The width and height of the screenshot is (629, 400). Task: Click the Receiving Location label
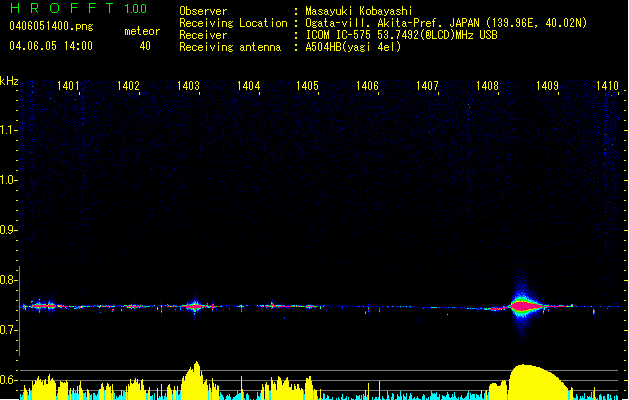[x=233, y=23]
